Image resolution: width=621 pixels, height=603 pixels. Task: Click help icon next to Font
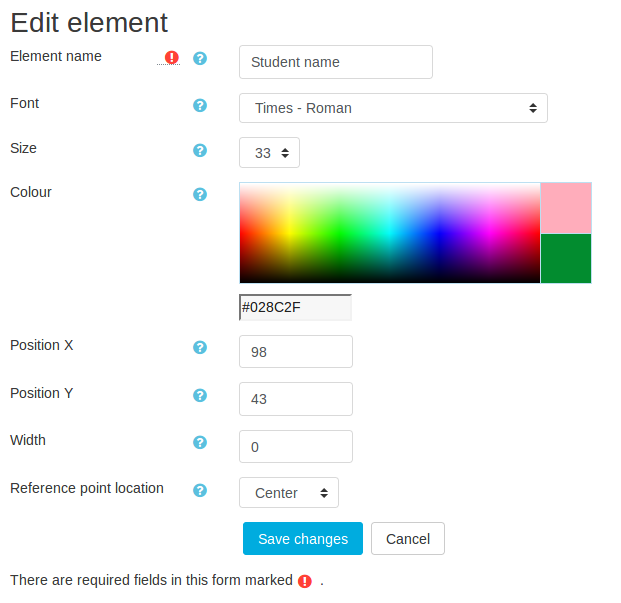point(200,105)
